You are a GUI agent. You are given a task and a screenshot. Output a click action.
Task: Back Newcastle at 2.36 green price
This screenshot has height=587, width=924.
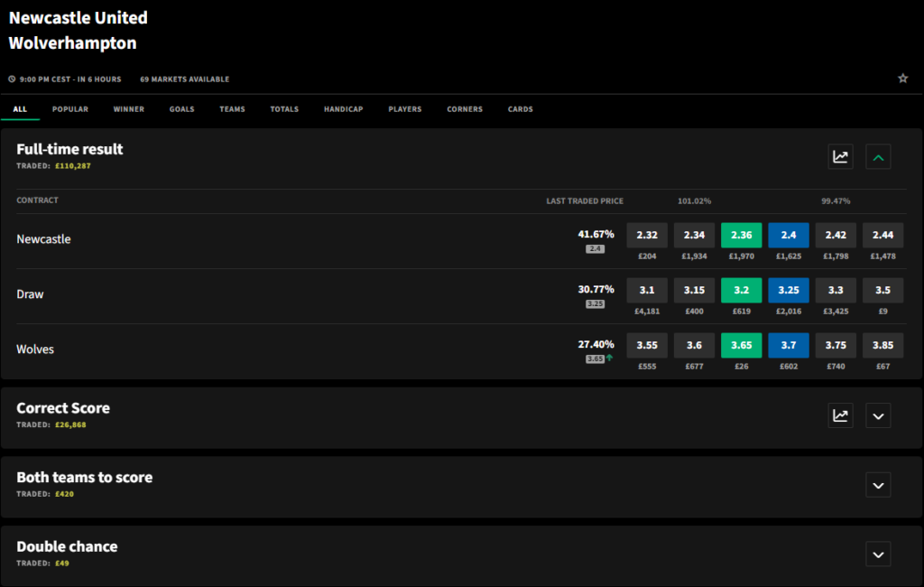coord(742,235)
